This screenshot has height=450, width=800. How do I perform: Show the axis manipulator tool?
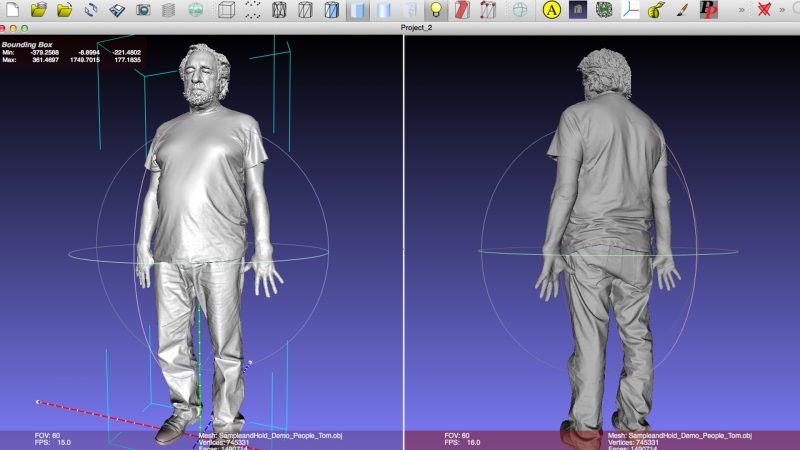tap(631, 10)
